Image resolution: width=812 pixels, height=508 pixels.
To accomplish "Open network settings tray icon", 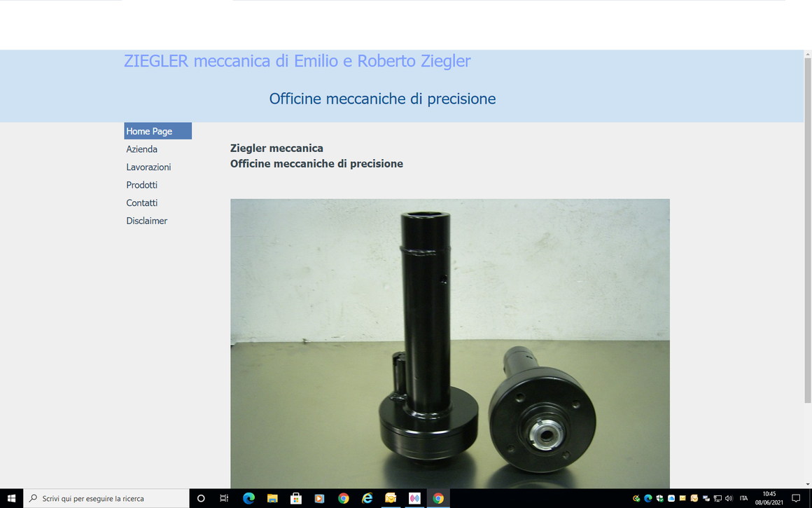I will (x=717, y=498).
